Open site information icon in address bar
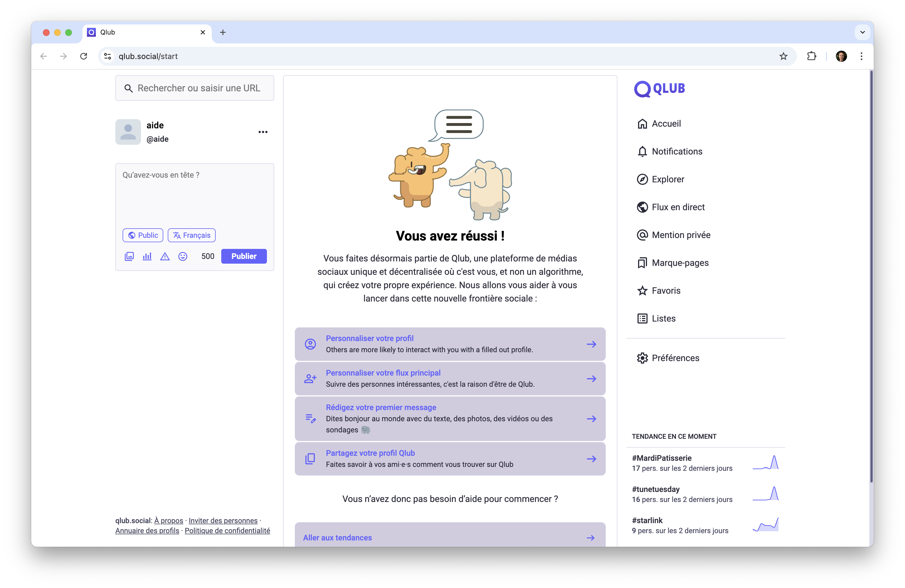Screen dimensions: 905x588 coord(108,57)
